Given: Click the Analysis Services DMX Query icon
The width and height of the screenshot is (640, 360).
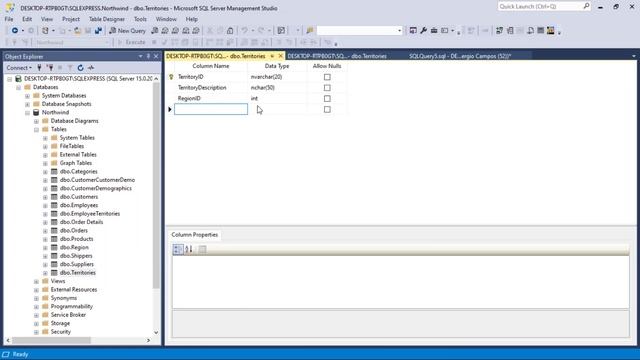Looking at the screenshot, I should tap(176, 31).
